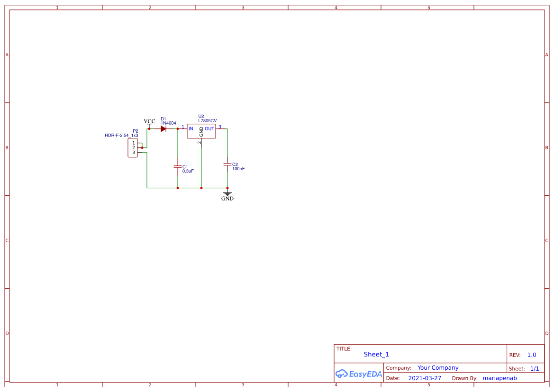This screenshot has width=554, height=392.
Task: Click the REV 1.0 value
Action: (x=531, y=354)
